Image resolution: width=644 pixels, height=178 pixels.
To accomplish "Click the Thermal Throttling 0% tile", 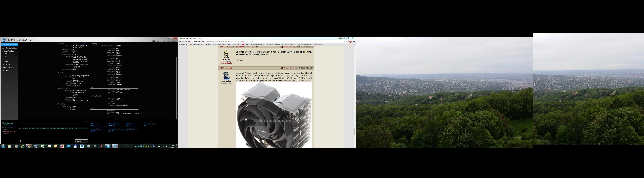I will tap(152, 125).
